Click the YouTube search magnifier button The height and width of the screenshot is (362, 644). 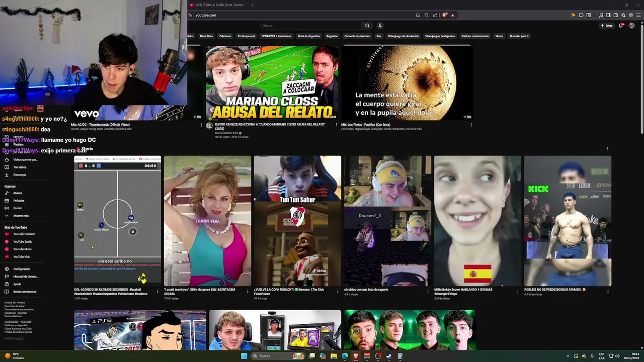(367, 26)
